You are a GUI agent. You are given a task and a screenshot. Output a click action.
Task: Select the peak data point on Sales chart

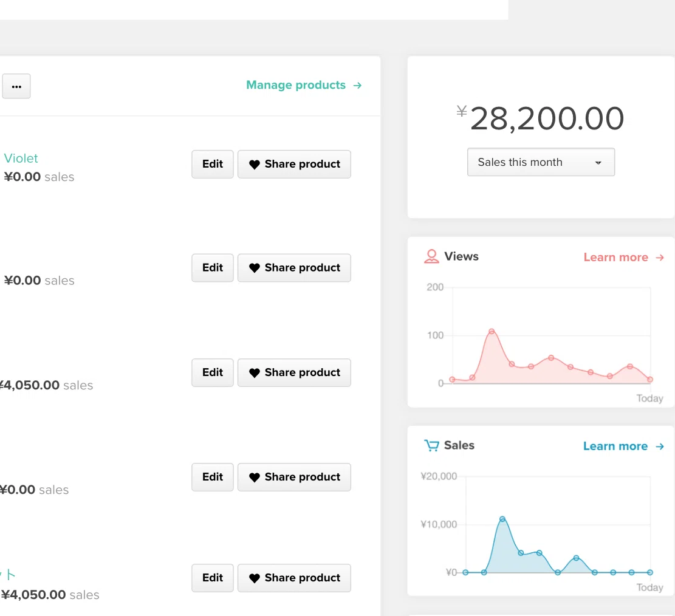[x=502, y=519]
